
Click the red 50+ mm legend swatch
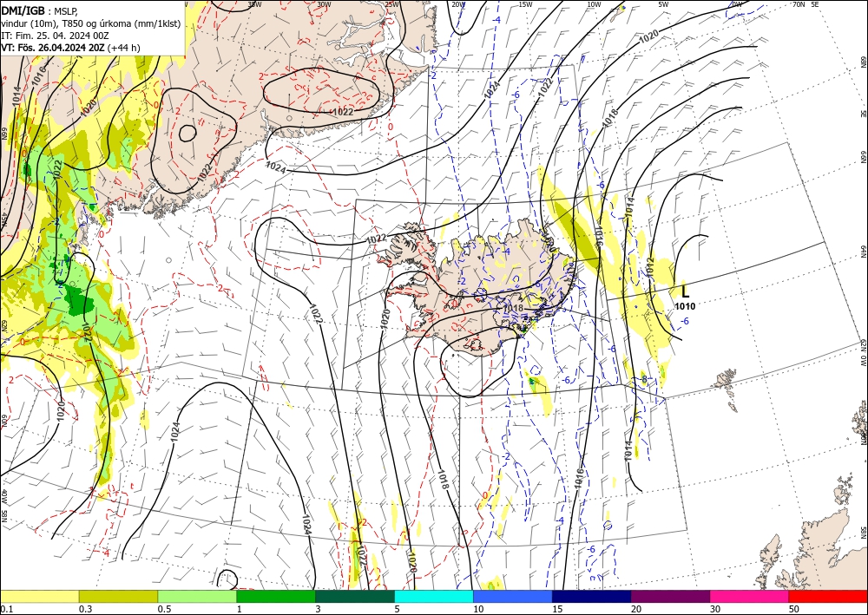828,596
